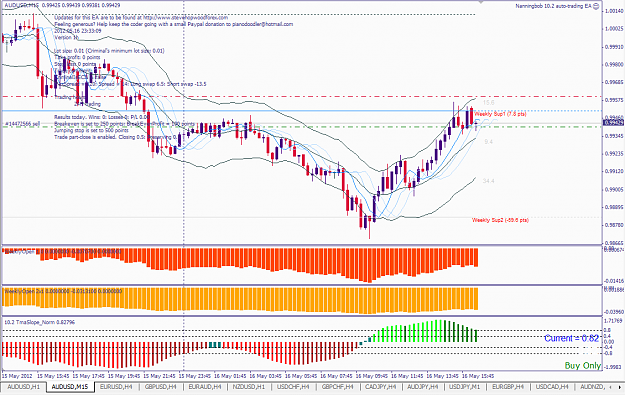Viewport: 625px width, 395px height.
Task: Click the Weekly Sup2 level label
Action: (x=500, y=220)
